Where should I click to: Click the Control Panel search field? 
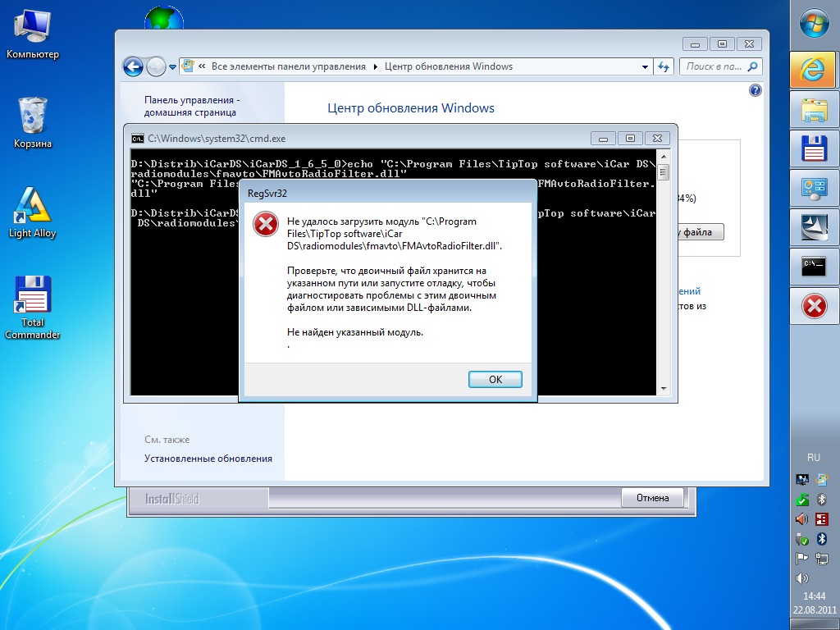714,67
